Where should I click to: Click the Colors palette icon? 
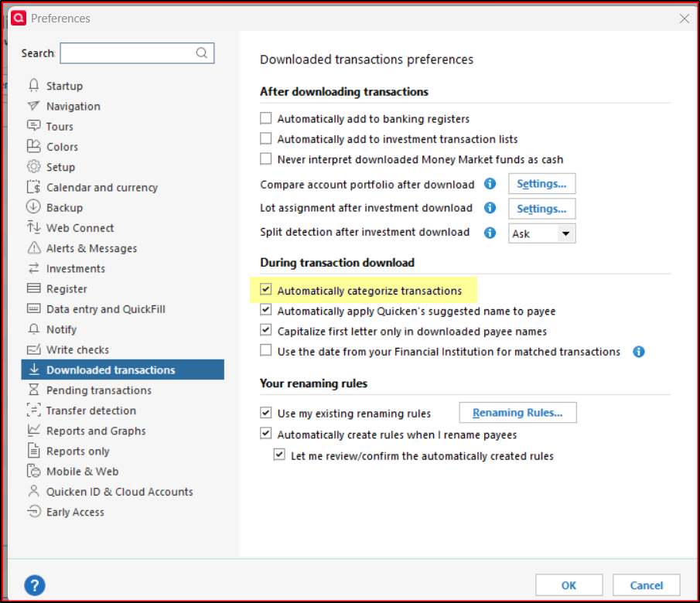33,146
